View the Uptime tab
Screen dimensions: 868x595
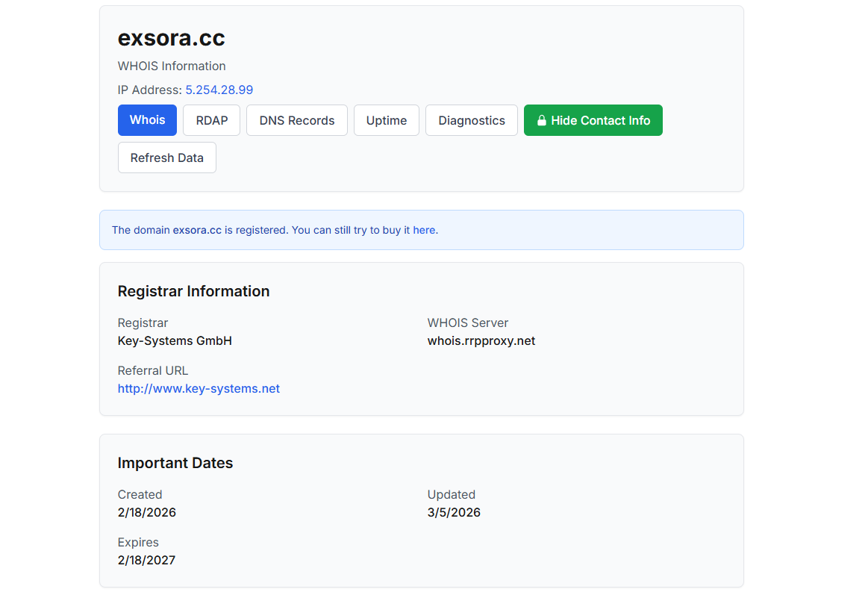click(x=386, y=121)
